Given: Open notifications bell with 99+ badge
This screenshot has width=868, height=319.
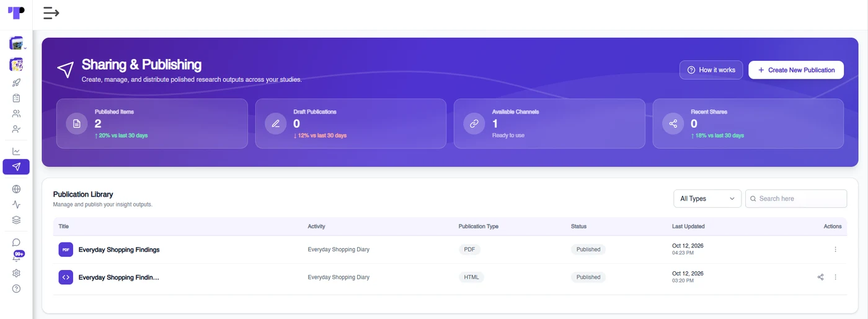Looking at the screenshot, I should click(x=17, y=257).
